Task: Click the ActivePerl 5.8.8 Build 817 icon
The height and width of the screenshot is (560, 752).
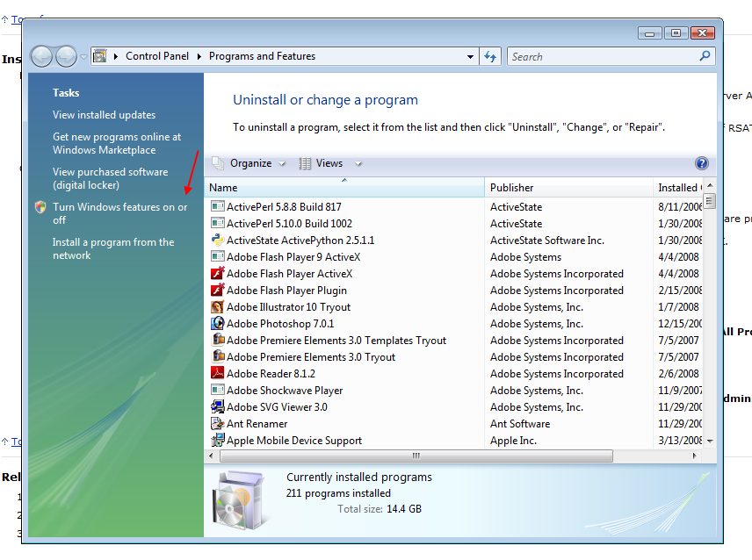Action: point(217,206)
